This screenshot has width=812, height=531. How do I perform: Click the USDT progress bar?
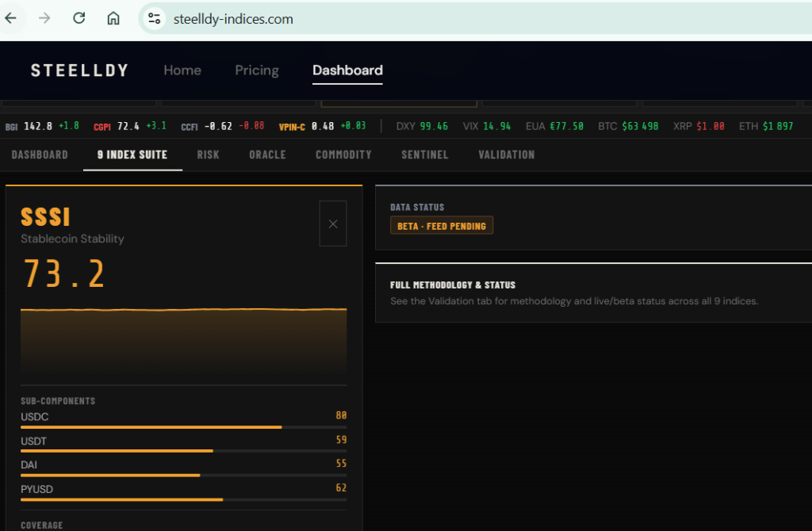pos(183,451)
